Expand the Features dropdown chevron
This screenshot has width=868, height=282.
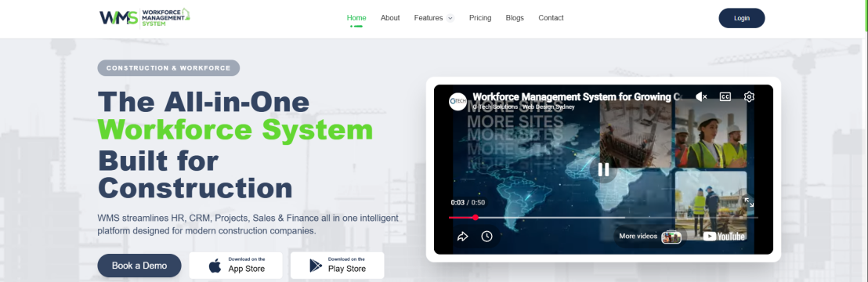450,18
